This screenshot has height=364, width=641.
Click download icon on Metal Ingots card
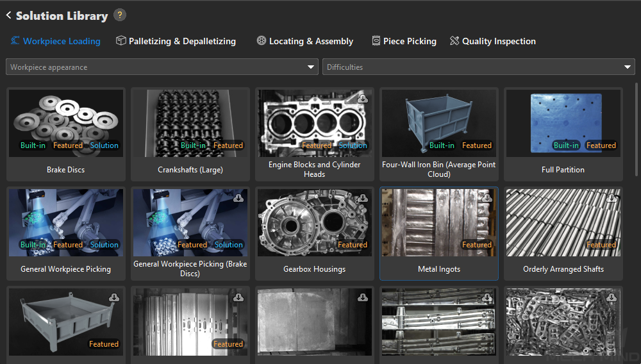(487, 198)
